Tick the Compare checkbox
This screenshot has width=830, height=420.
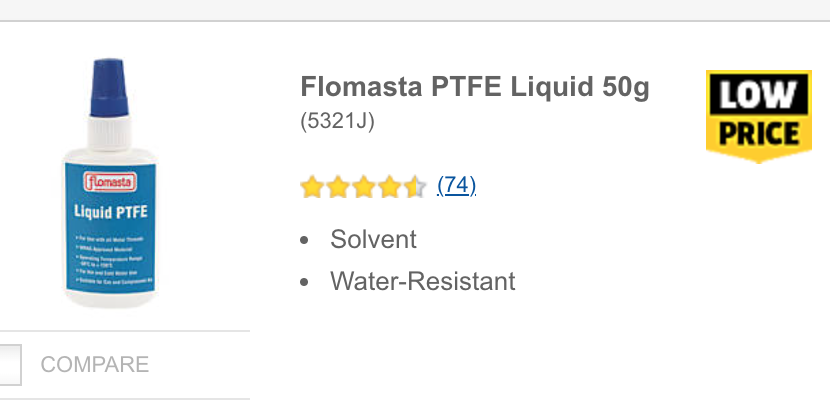pyautogui.click(x=8, y=365)
